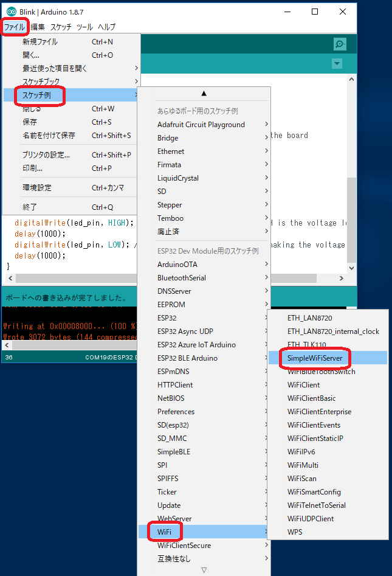Click console scroll-left arrow

coord(7,345)
